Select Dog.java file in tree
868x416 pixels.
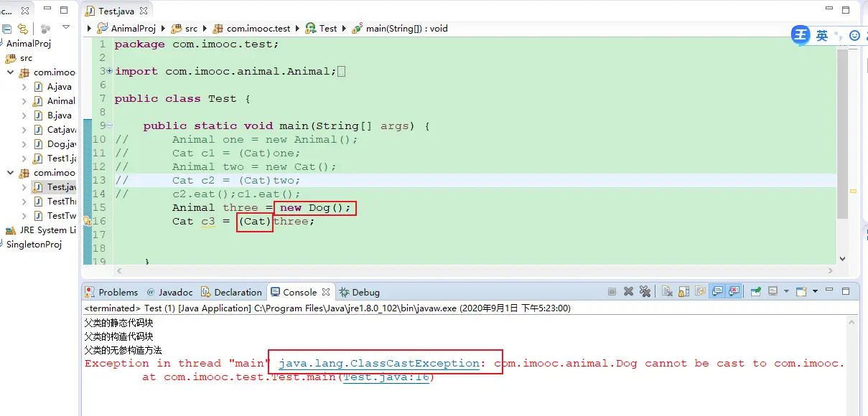click(62, 143)
